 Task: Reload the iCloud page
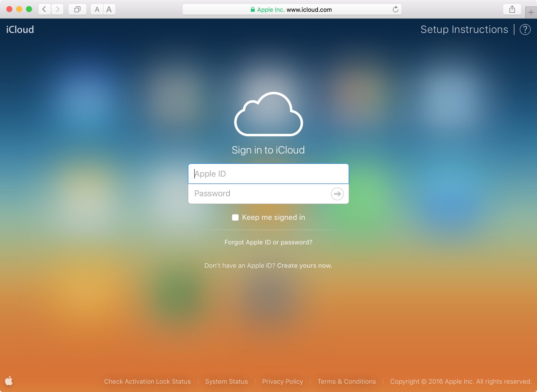[x=395, y=9]
